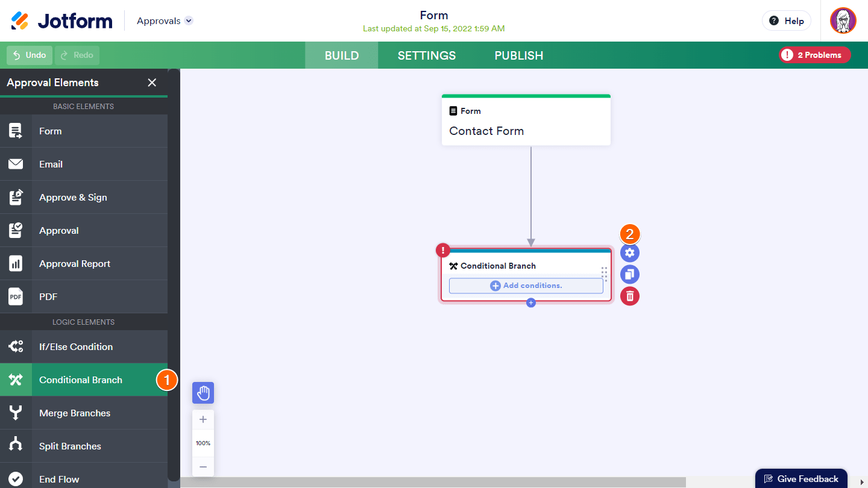Screen dimensions: 868x488
Task: Switch to the PUBLISH tab
Action: (x=519, y=55)
